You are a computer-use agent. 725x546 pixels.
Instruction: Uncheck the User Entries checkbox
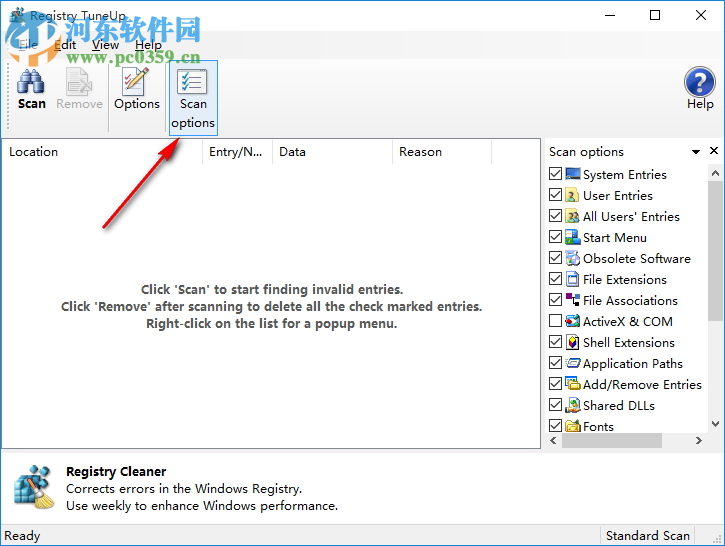tap(555, 195)
